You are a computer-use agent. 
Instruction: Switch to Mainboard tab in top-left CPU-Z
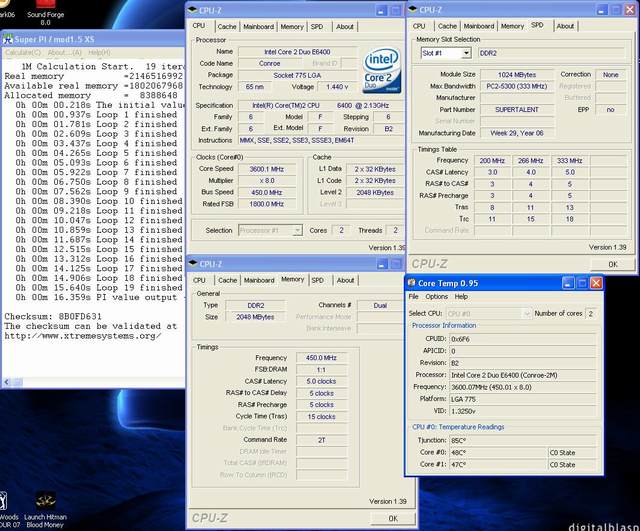[258, 27]
